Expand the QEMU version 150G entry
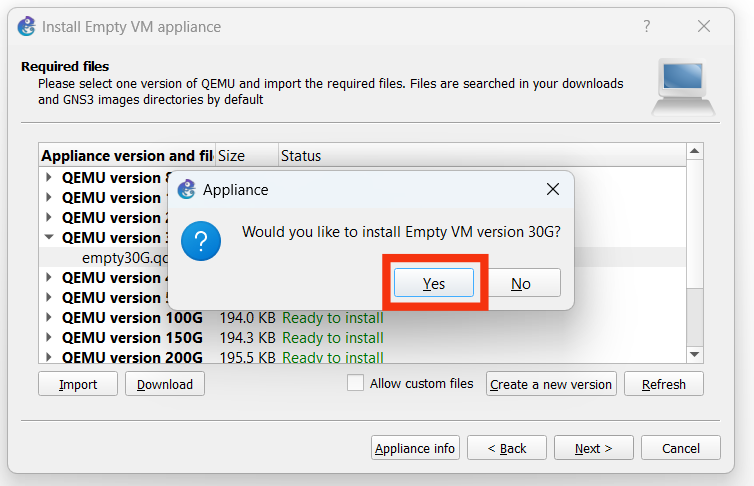Screen dimensions: 754x486 click(50, 338)
